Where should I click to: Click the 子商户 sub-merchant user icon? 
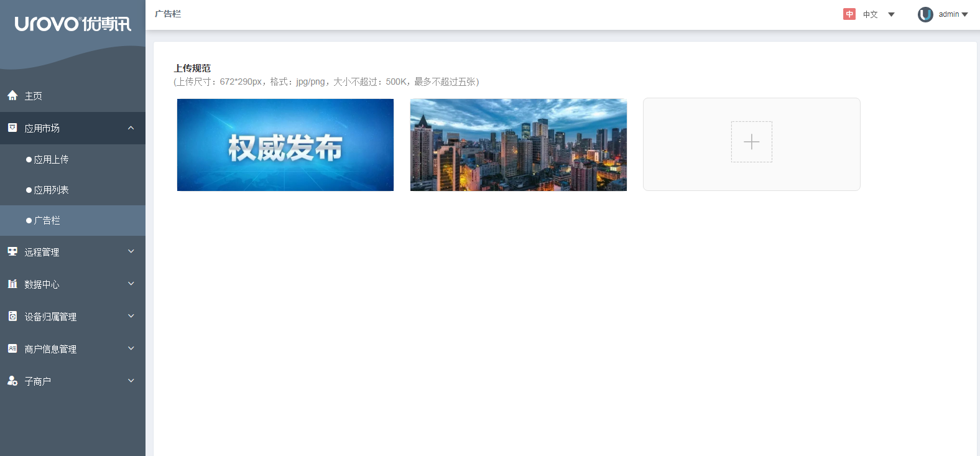click(12, 381)
